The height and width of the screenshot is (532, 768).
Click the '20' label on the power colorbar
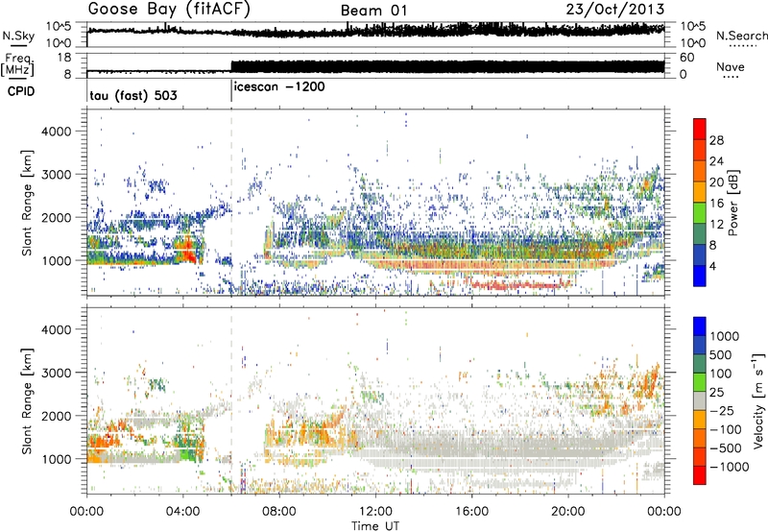coord(716,182)
